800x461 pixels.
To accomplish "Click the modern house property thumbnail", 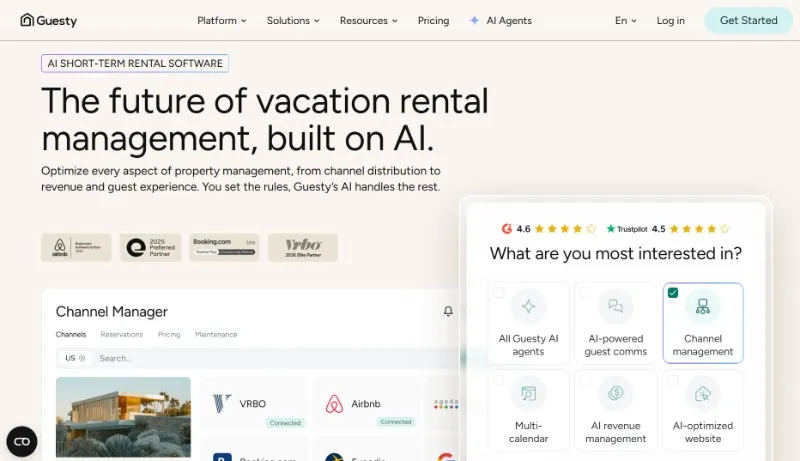I will (x=123, y=417).
